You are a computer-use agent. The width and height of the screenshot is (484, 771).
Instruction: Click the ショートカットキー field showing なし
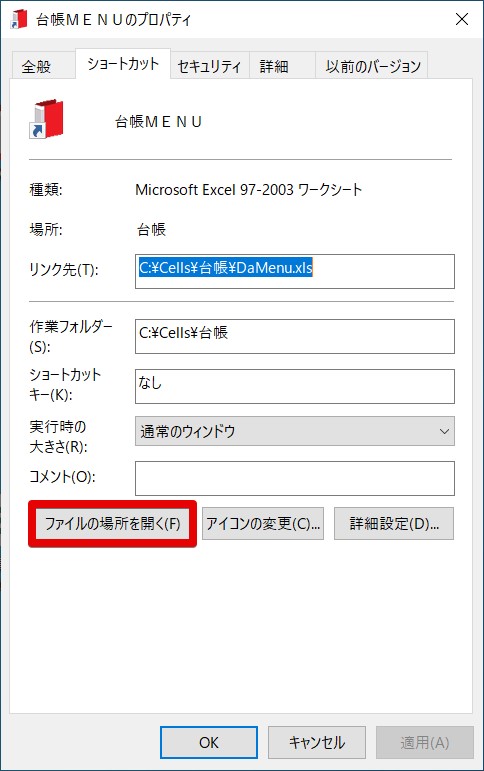tap(295, 386)
